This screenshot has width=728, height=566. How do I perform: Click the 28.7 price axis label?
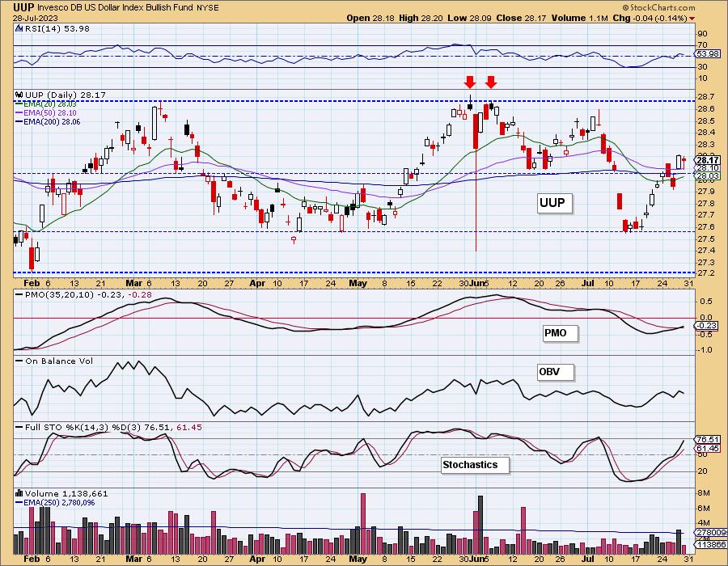click(x=705, y=96)
